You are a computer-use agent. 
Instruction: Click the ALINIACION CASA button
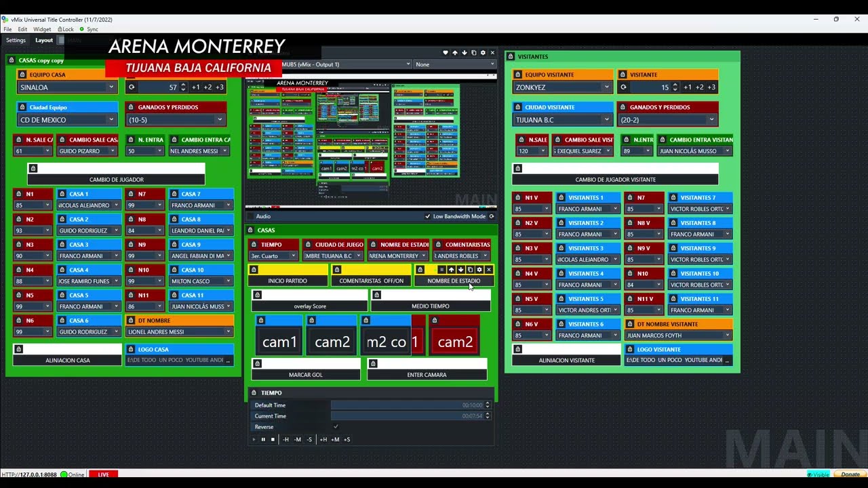68,360
